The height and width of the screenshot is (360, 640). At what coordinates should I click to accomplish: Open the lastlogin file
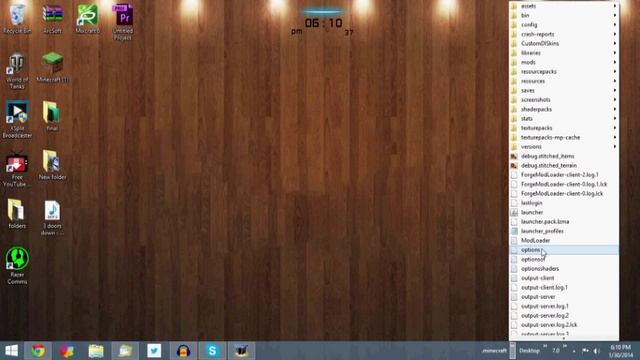click(x=564, y=203)
